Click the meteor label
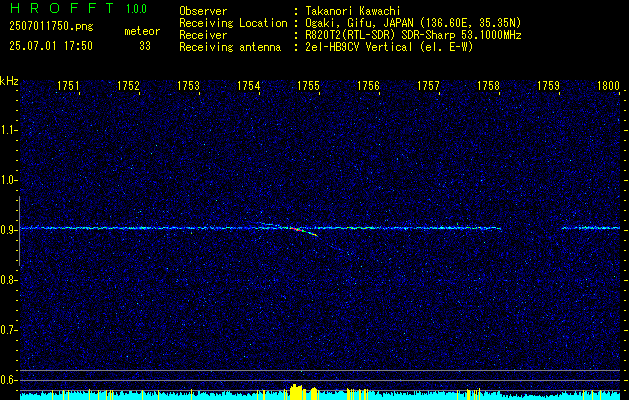629x400 pixels. 142,31
